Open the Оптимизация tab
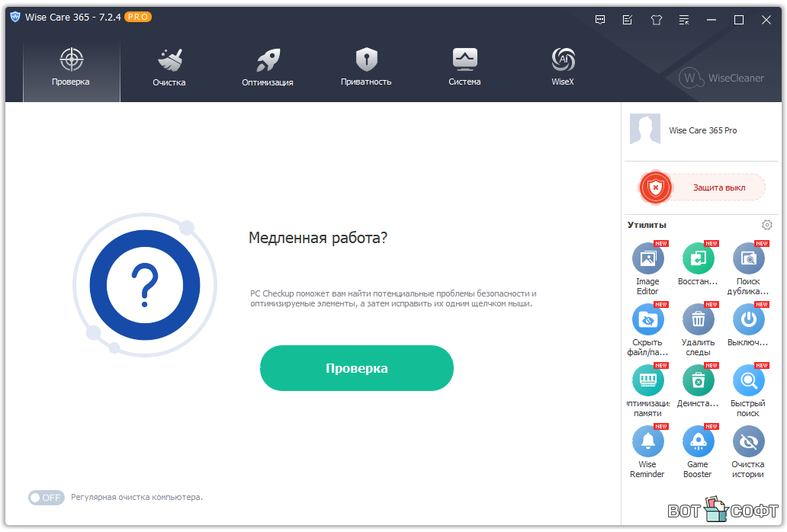787x532 pixels. [x=268, y=68]
